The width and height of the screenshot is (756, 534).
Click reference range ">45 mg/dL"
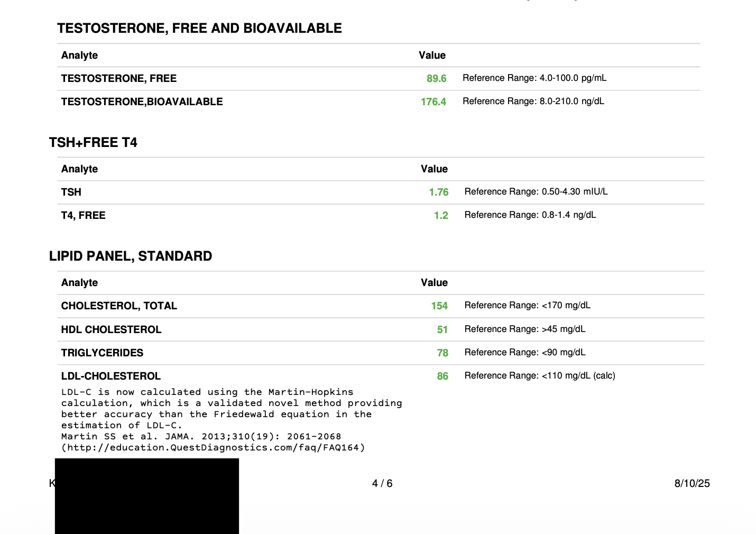[564, 329]
